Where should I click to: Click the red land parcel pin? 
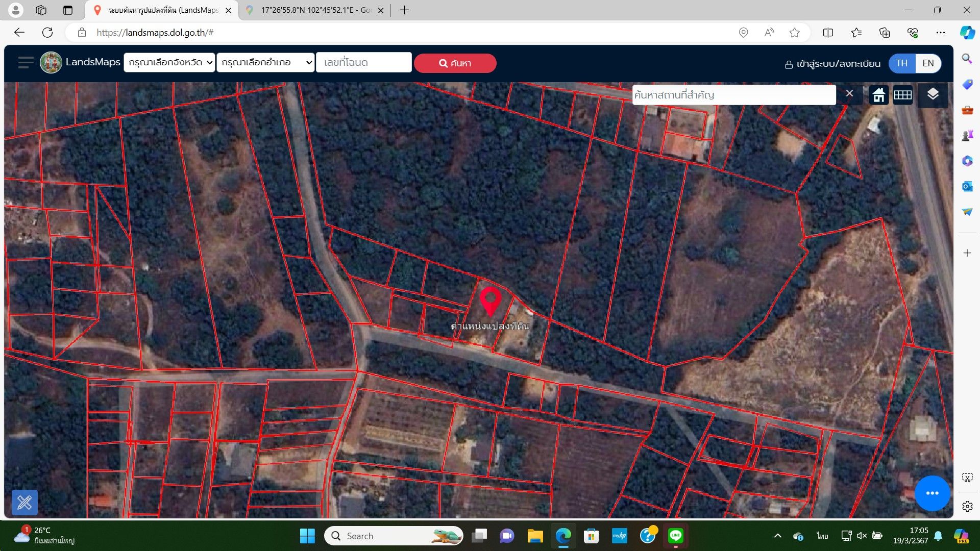pyautogui.click(x=490, y=302)
